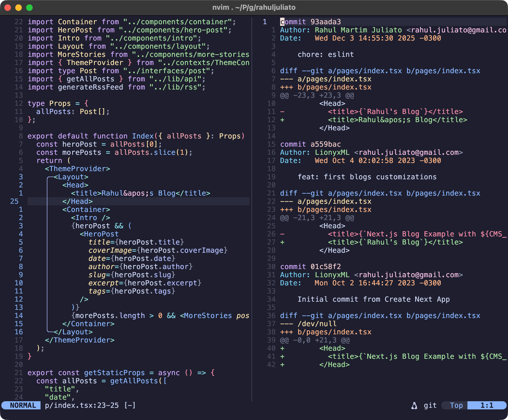508x420 pixels.
Task: Click the Top scroll position indicator
Action: pyautogui.click(x=456, y=405)
